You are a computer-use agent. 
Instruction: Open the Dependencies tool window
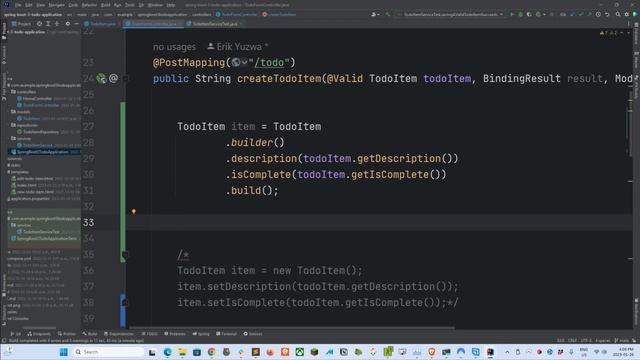(119, 333)
